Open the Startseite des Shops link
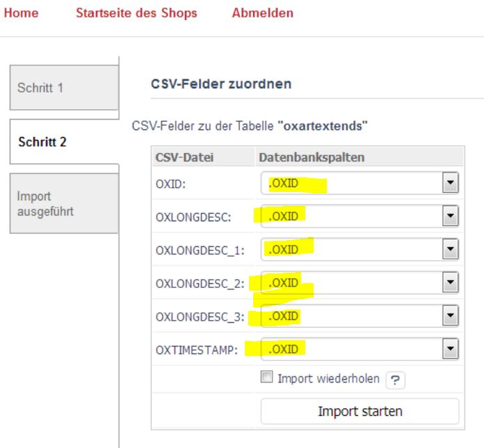 click(136, 13)
